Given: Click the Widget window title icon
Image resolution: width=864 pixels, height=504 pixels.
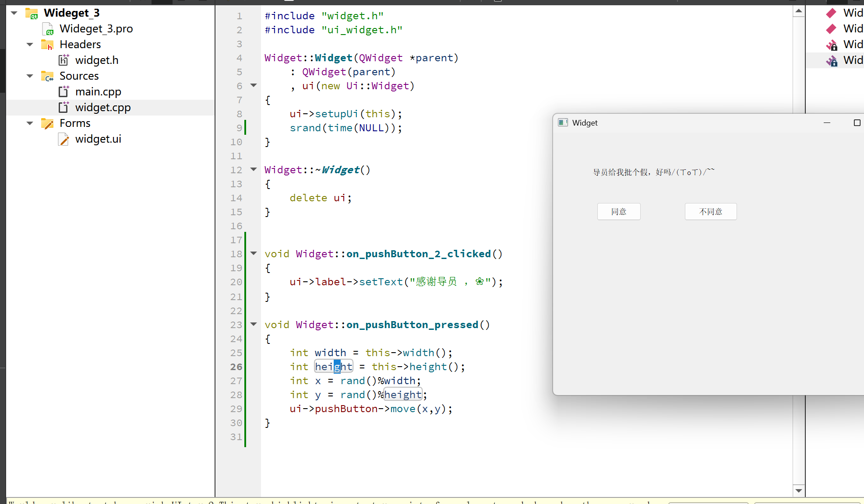Looking at the screenshot, I should (563, 123).
